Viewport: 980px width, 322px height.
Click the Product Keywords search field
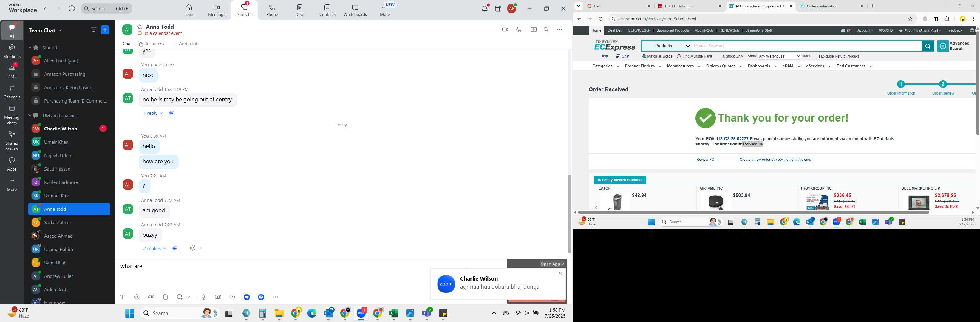(806, 46)
